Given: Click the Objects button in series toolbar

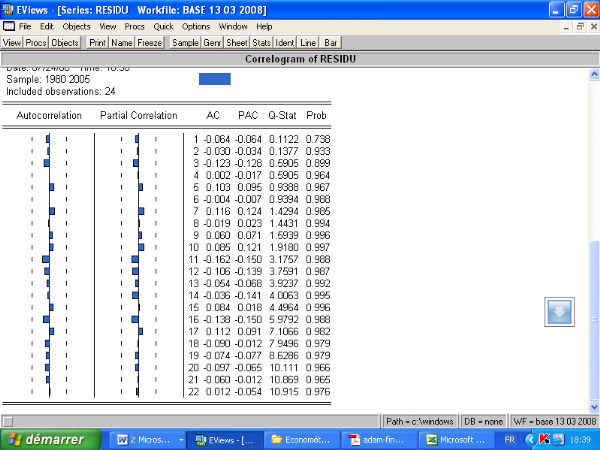Looking at the screenshot, I should pyautogui.click(x=65, y=42).
